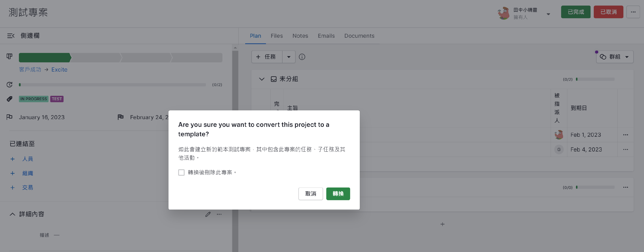Collapse the 未分組 task group
The height and width of the screenshot is (252, 644).
point(261,79)
